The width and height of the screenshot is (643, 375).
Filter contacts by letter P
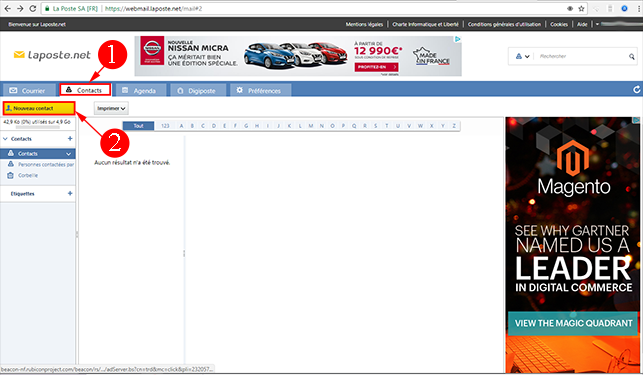[x=343, y=126]
